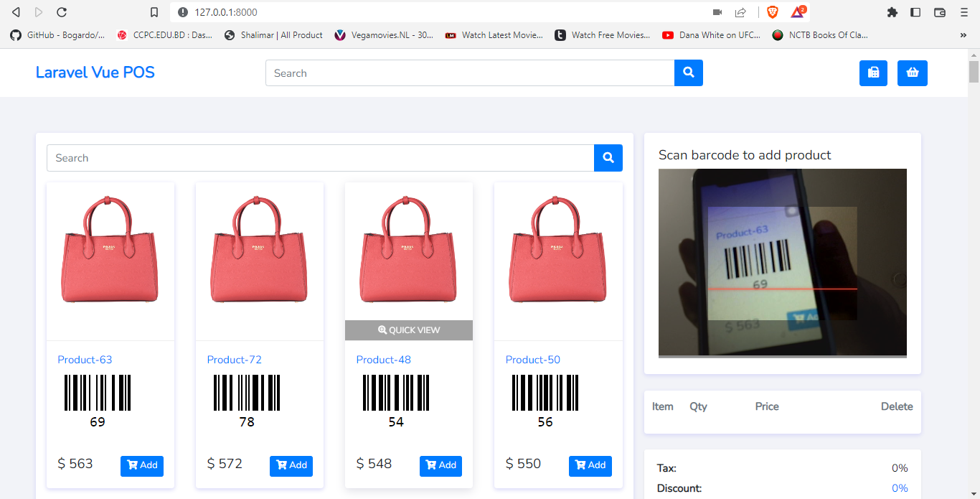
Task: Toggle browser sidebar panel icon
Action: [915, 12]
